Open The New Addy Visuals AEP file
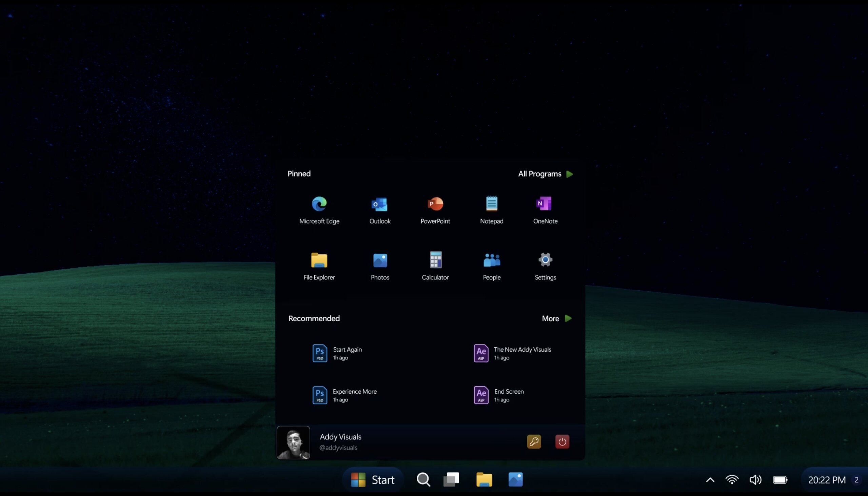Viewport: 868px width, 496px height. [512, 353]
